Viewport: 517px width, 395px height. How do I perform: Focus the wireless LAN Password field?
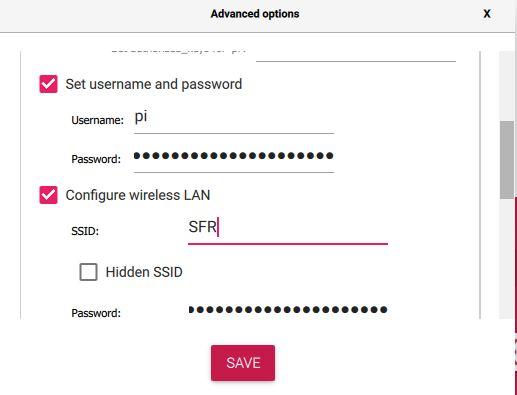(x=288, y=310)
